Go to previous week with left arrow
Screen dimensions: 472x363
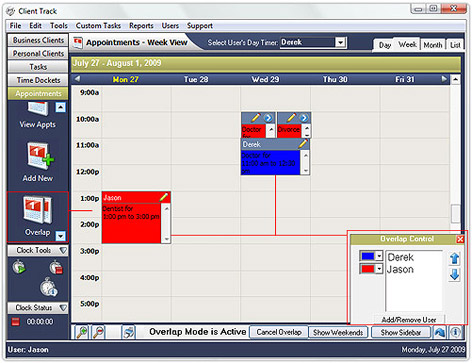click(77, 79)
